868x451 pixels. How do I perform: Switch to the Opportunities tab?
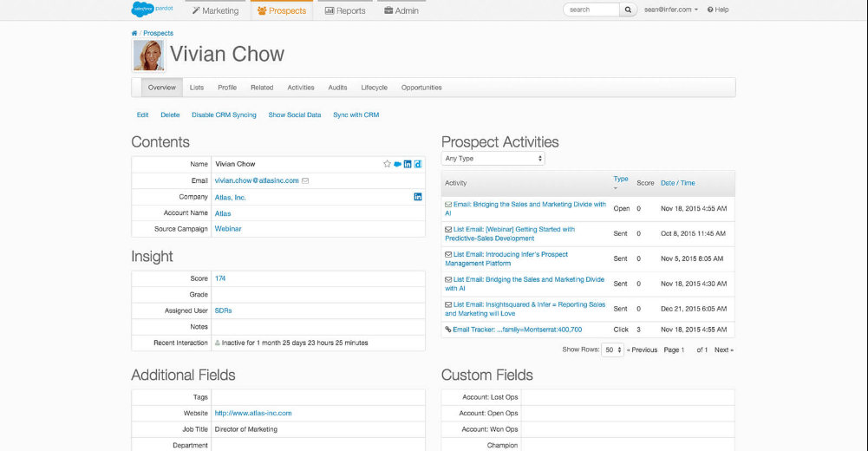click(421, 88)
